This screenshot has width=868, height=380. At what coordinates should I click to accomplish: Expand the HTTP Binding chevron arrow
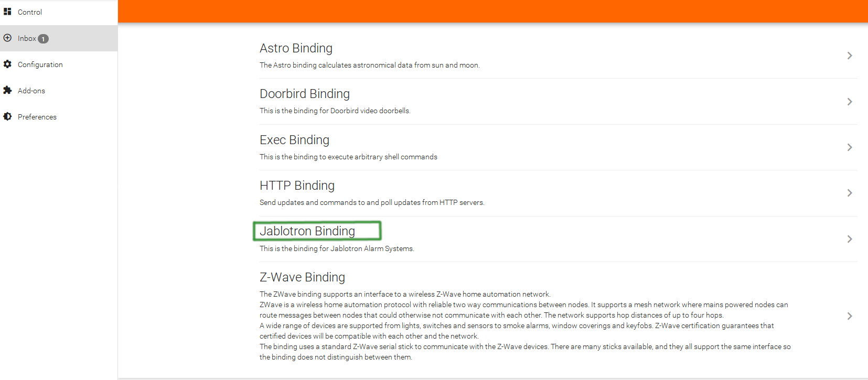click(850, 193)
